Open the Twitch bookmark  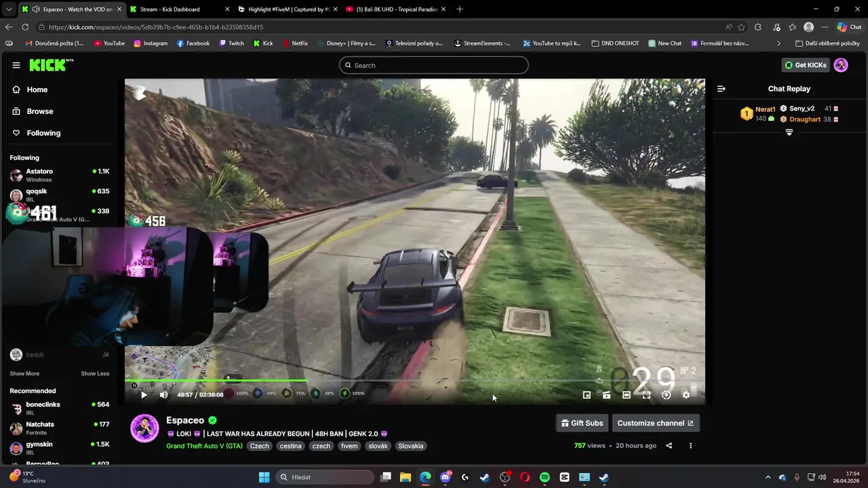click(231, 43)
